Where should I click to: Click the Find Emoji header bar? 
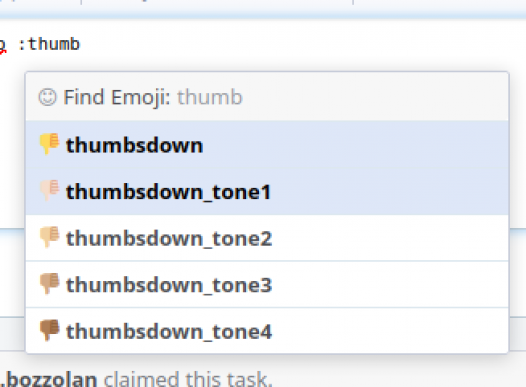(x=267, y=97)
